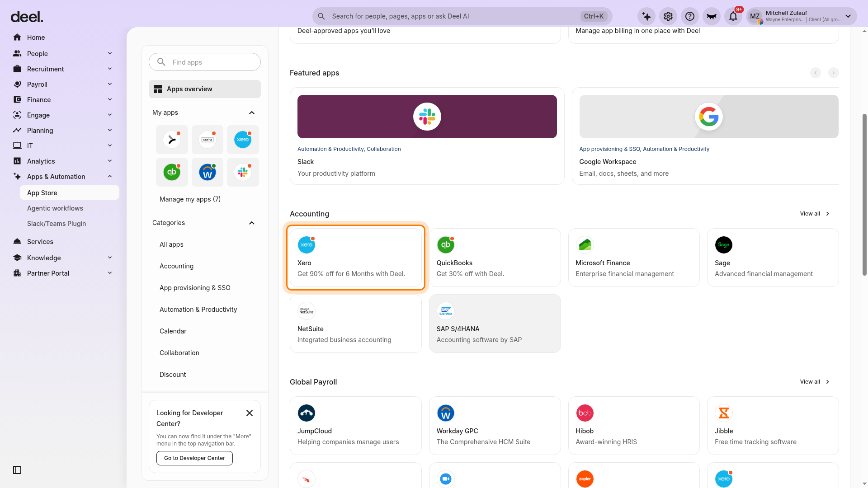Viewport: 868px width, 488px height.
Task: Open the Xero accounting card
Action: [x=356, y=258]
